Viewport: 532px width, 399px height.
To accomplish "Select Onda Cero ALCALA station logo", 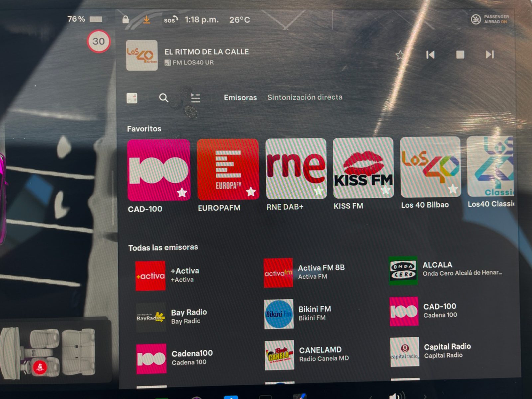I will (x=403, y=270).
